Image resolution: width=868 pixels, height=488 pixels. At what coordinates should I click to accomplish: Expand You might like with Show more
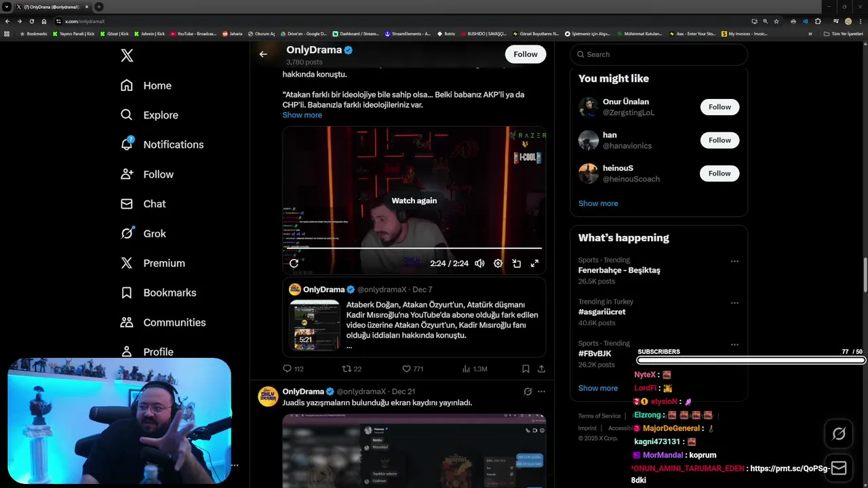(x=598, y=203)
